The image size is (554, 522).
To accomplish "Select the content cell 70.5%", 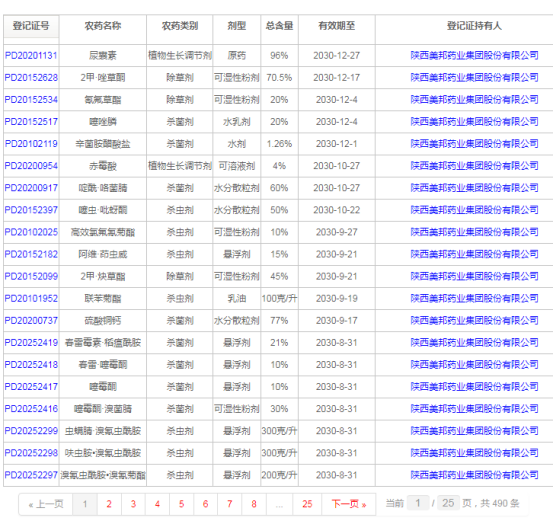I will coord(279,77).
